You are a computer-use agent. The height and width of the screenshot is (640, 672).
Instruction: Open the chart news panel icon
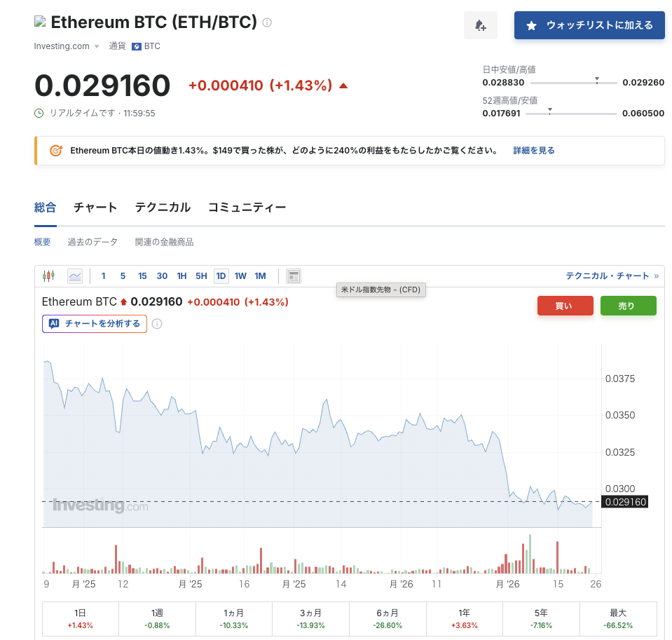294,276
